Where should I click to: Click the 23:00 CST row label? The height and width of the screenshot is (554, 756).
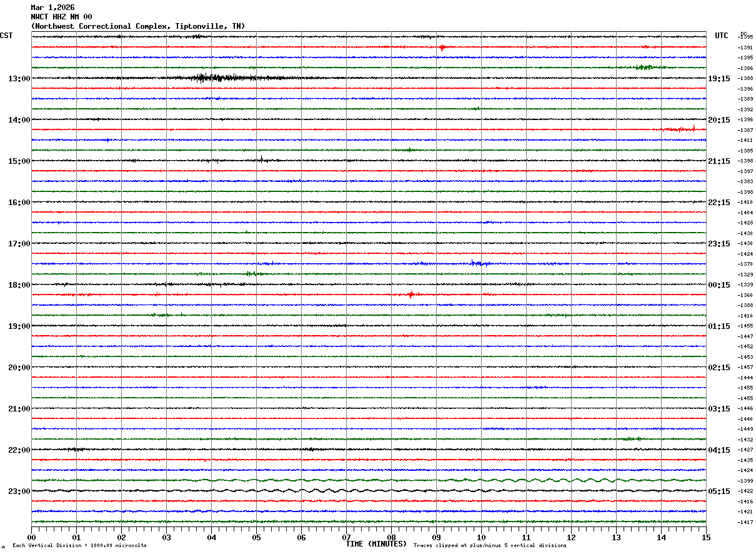pos(19,491)
